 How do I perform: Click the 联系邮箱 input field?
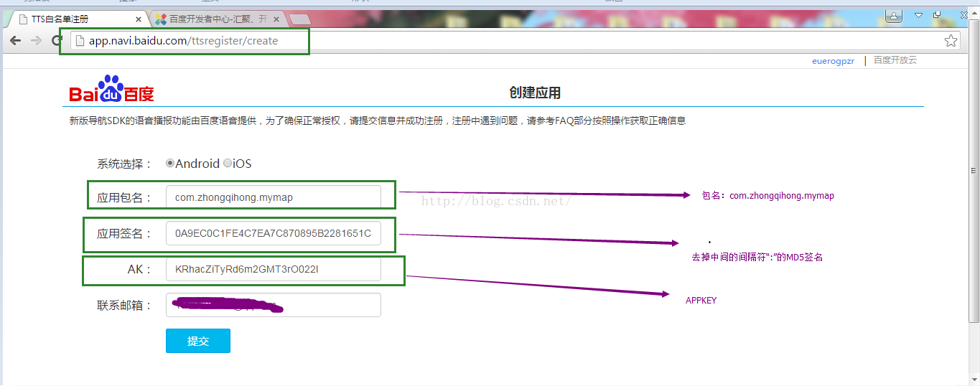click(x=273, y=305)
